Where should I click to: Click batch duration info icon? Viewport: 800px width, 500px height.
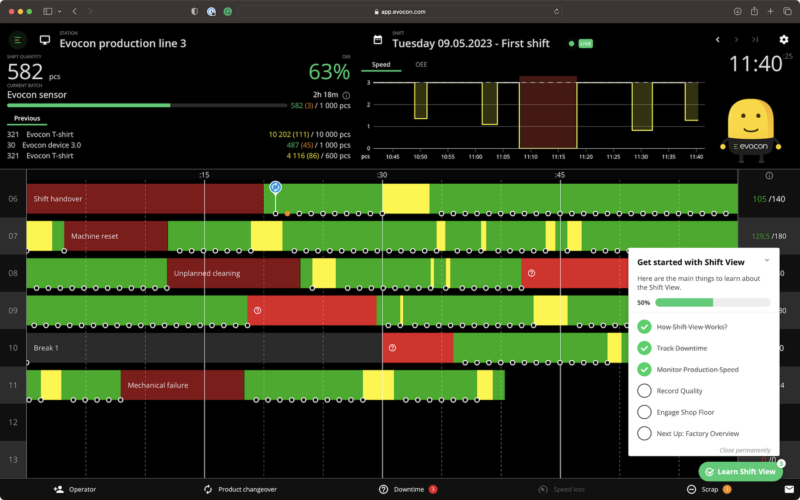pyautogui.click(x=346, y=95)
